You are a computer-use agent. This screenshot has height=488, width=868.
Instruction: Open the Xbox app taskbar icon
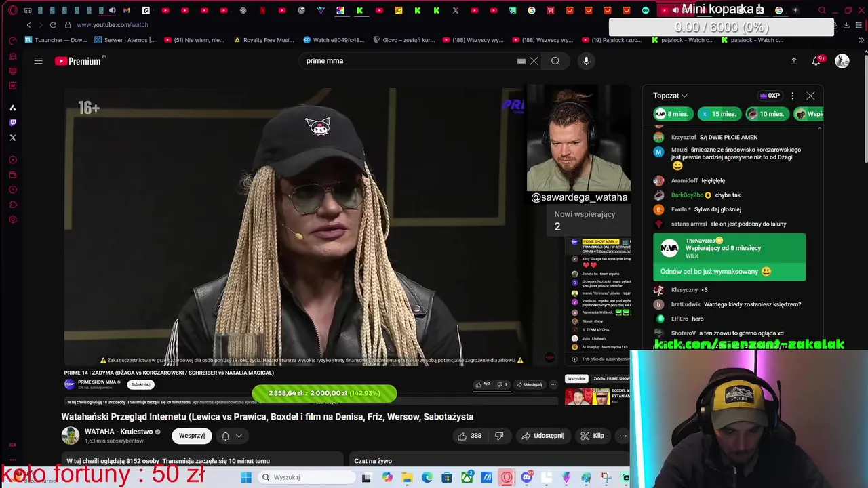point(467,477)
